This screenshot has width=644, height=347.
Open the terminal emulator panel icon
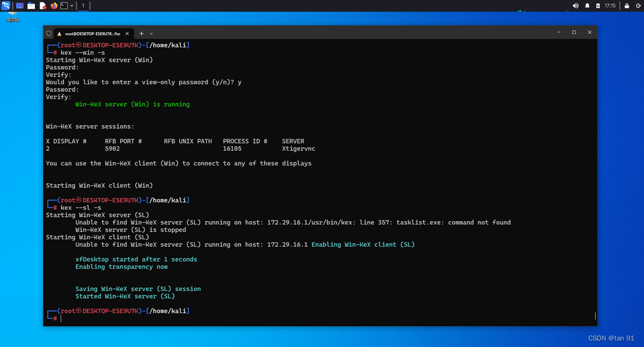64,6
